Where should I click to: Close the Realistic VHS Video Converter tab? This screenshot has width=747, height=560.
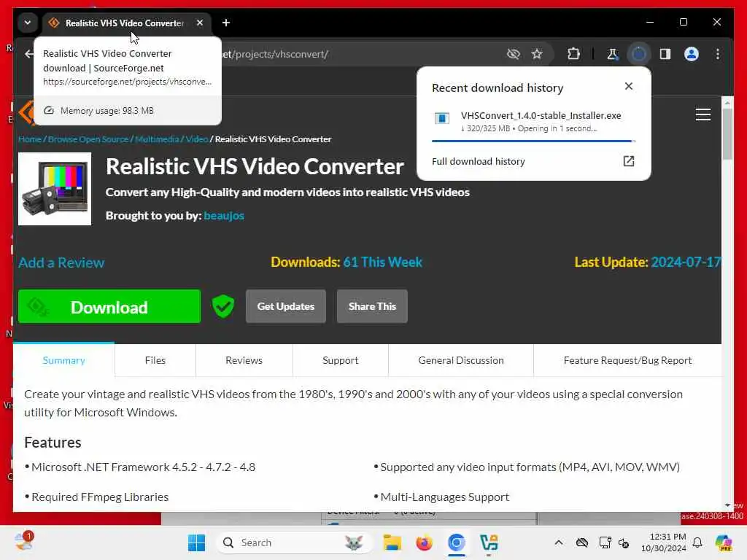tap(200, 23)
